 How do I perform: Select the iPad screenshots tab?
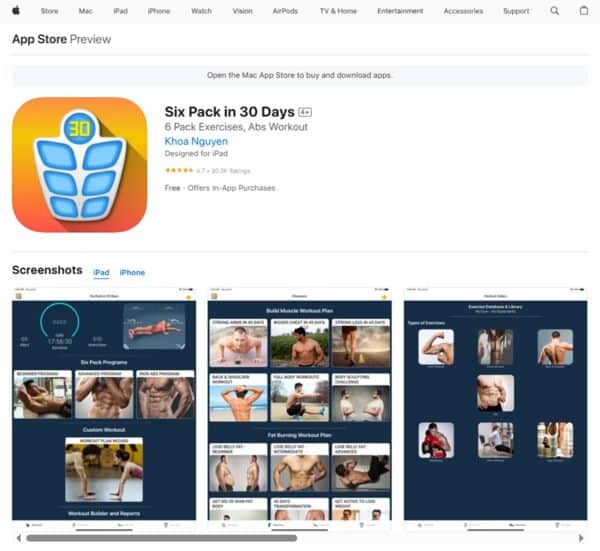pos(101,272)
